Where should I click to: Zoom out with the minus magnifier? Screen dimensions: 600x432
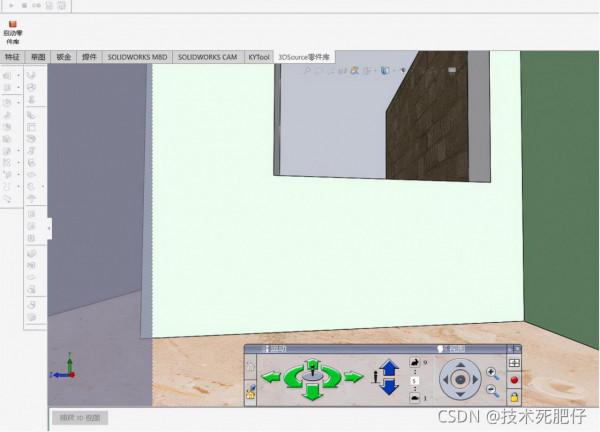pyautogui.click(x=492, y=391)
